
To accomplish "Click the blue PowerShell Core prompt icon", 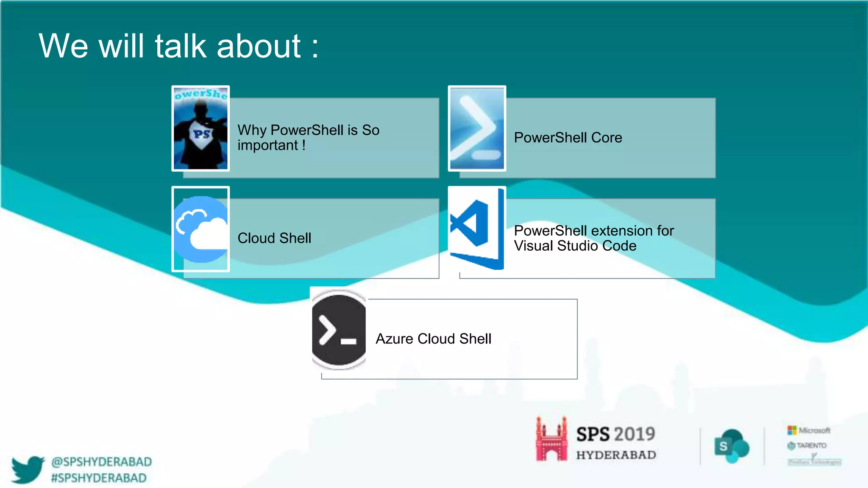I will 477,128.
